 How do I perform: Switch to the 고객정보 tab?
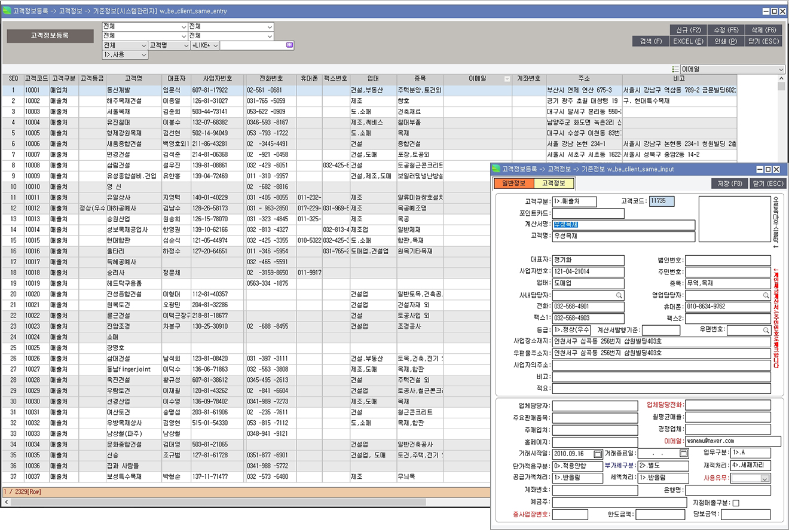pos(553,183)
